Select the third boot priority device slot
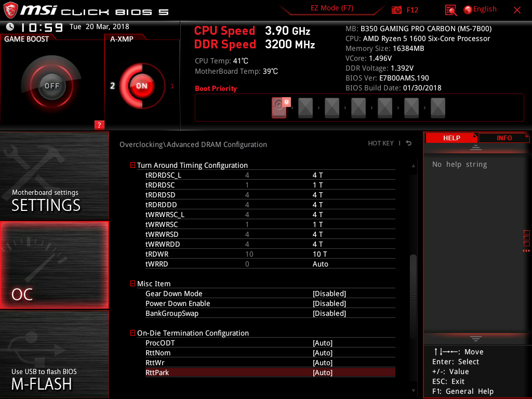The image size is (532, 399). click(x=332, y=108)
